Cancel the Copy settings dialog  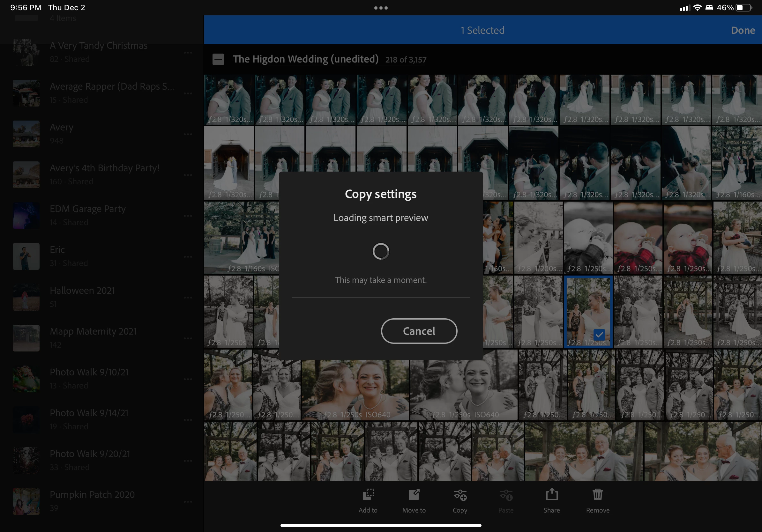(419, 331)
